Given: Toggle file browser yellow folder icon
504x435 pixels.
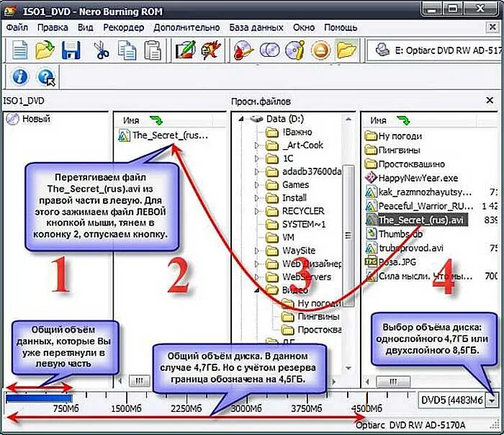Looking at the screenshot, I should tap(346, 50).
